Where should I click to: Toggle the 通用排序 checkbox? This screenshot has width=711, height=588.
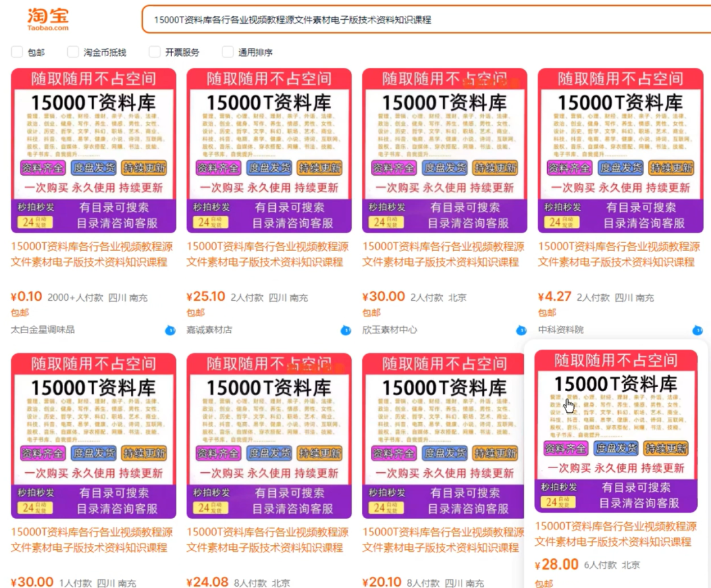(x=228, y=51)
